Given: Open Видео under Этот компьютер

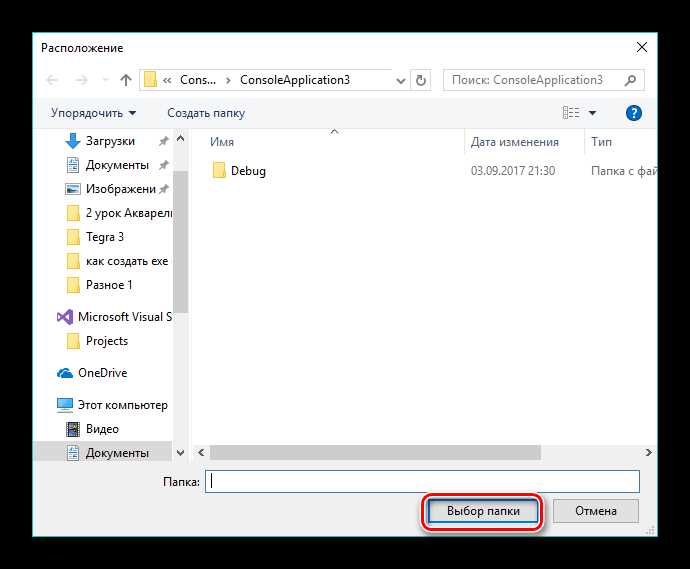Looking at the screenshot, I should point(102,429).
